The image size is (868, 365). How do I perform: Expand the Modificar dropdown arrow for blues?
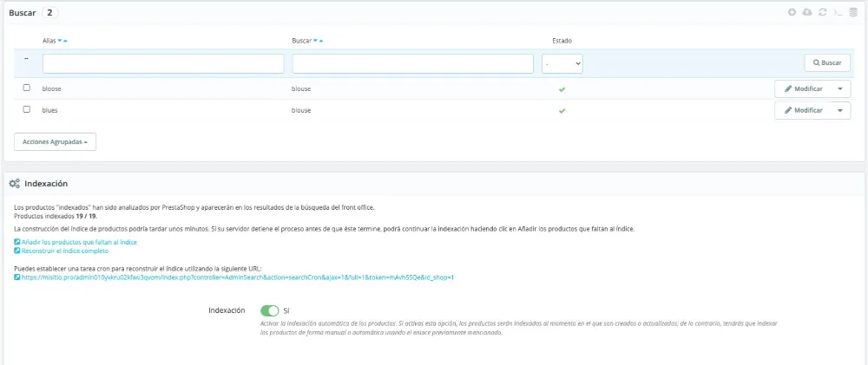click(x=840, y=110)
